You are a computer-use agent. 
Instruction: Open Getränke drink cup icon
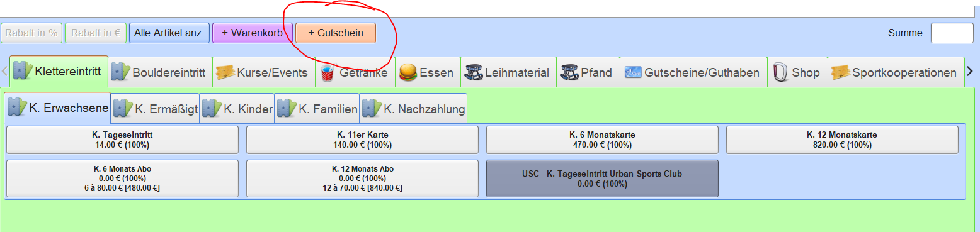[328, 73]
